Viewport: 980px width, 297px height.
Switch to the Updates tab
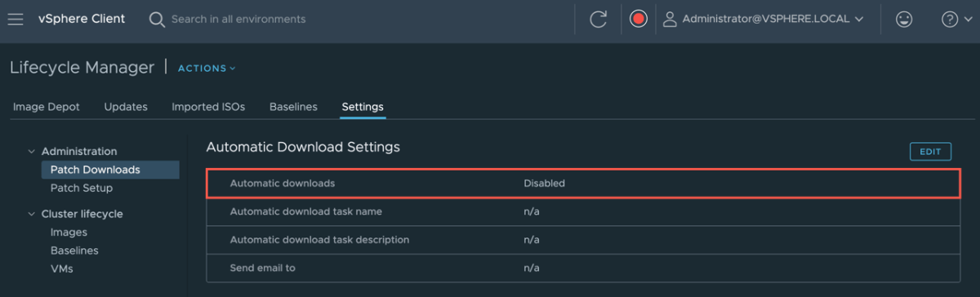126,107
